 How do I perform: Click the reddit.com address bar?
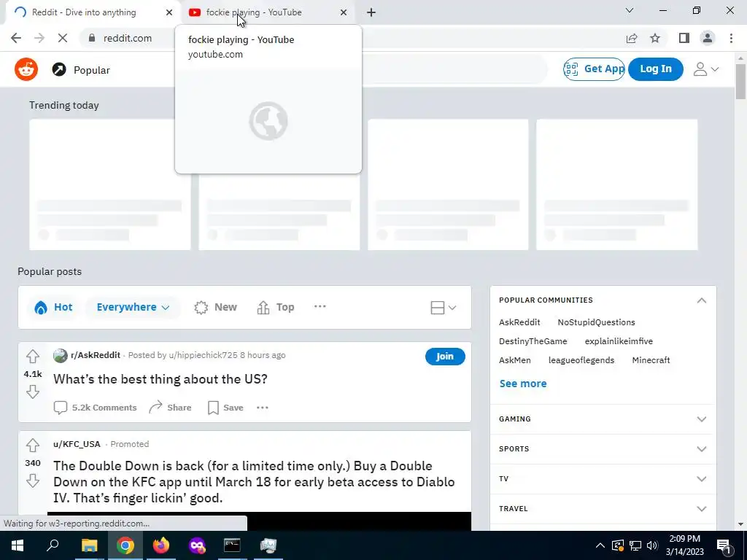click(127, 38)
